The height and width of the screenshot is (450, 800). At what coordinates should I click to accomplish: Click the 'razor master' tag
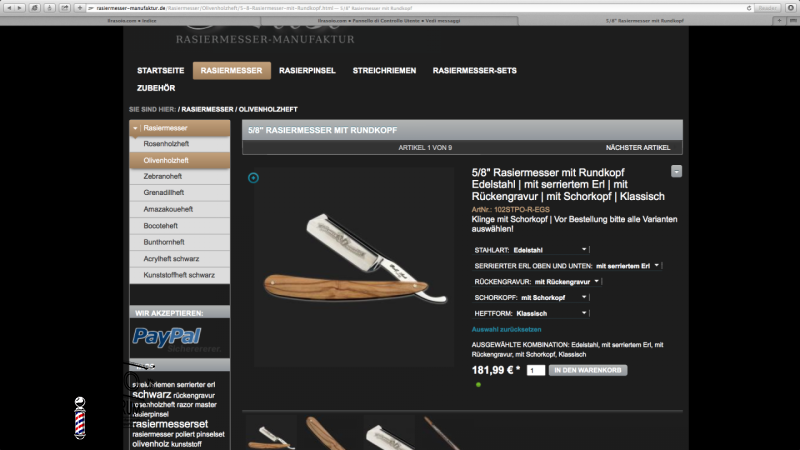click(x=197, y=405)
